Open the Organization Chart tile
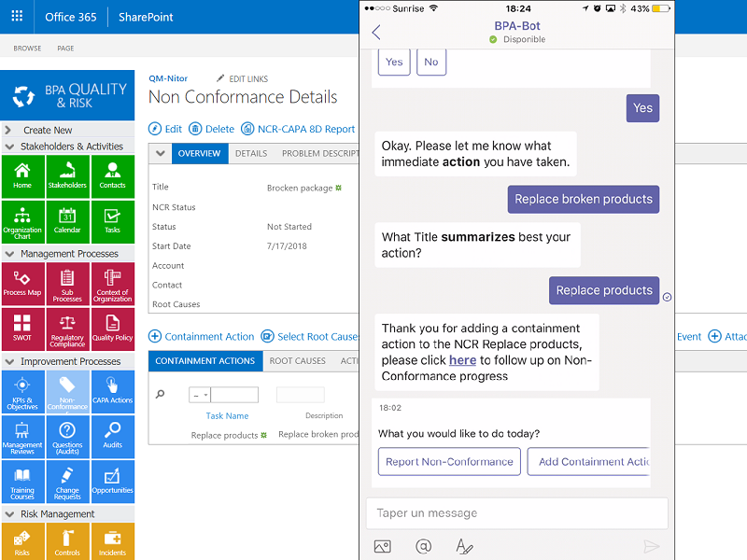 [22, 222]
